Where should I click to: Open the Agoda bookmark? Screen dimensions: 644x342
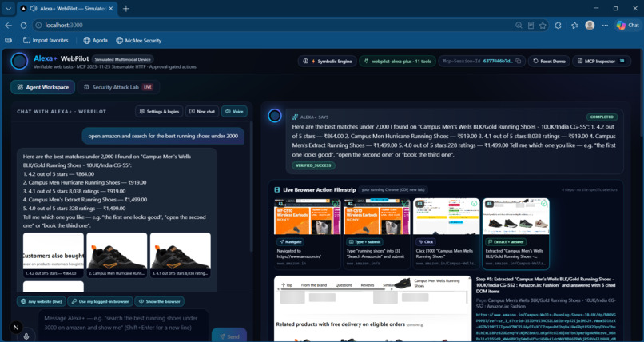click(95, 40)
